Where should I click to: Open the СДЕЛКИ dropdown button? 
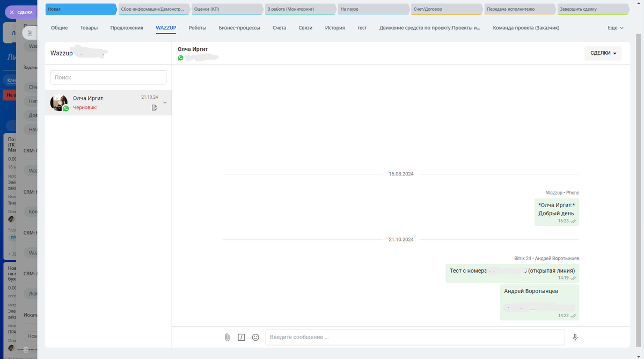click(603, 53)
